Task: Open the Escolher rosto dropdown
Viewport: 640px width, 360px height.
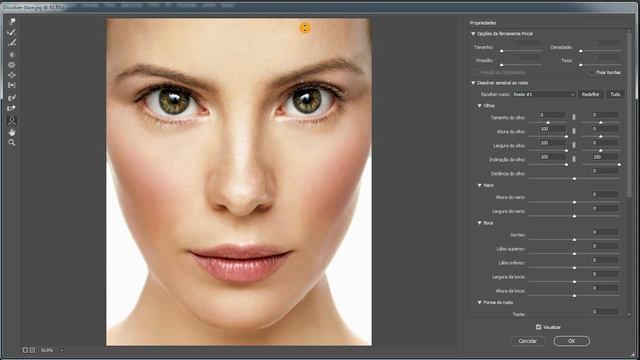Action: 544,94
